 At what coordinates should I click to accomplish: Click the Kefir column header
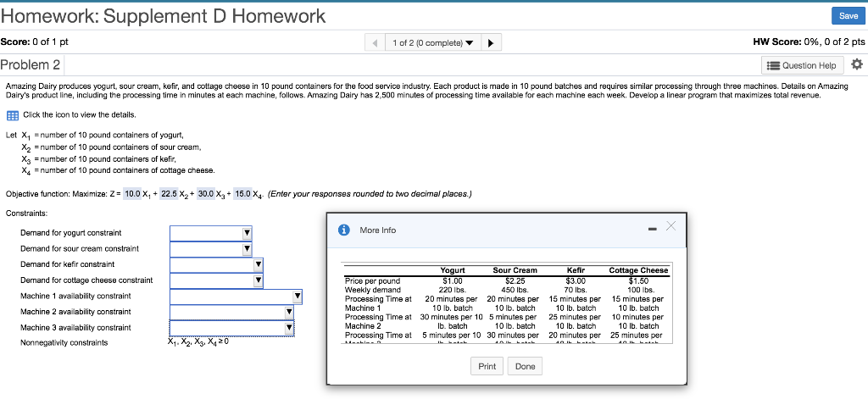[x=576, y=270]
